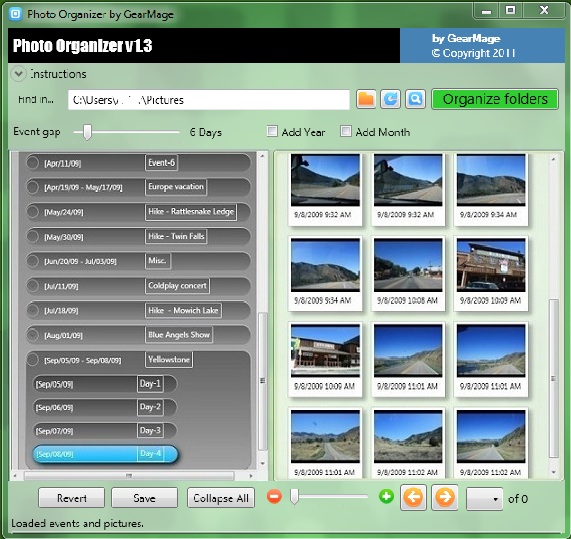Click the app icon in title bar
The height and width of the screenshot is (539, 571).
tap(16, 14)
